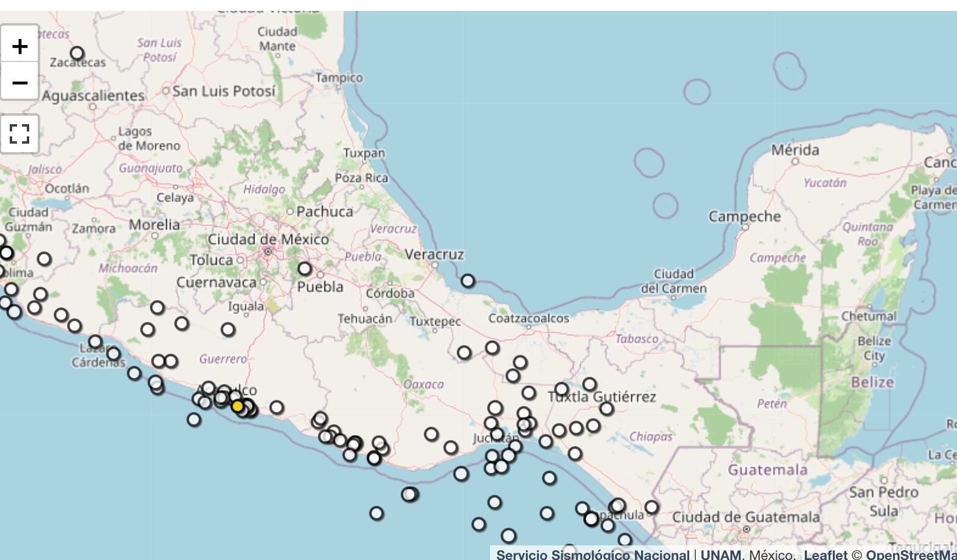The height and width of the screenshot is (560, 957).
Task: Click the Morelia city label
Action: pyautogui.click(x=155, y=225)
